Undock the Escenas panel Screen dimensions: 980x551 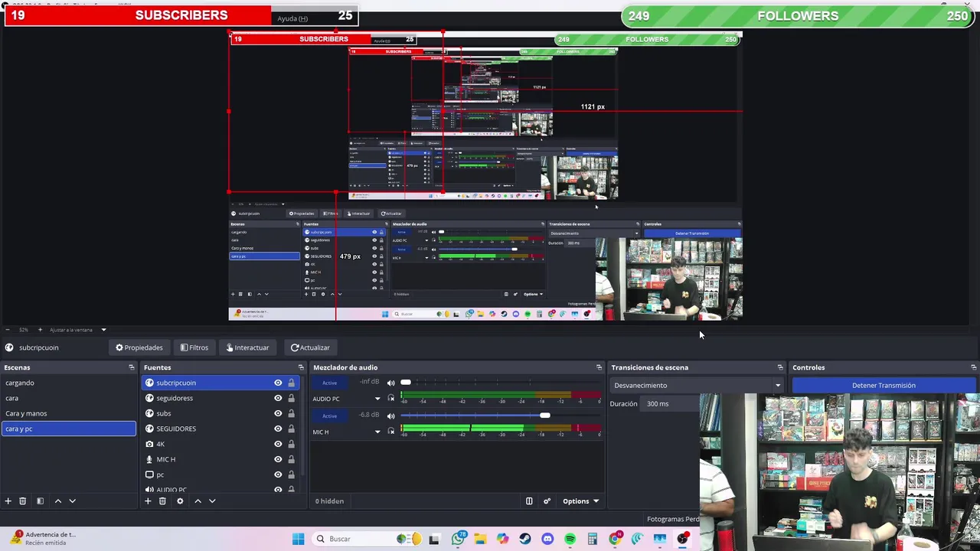tap(131, 367)
